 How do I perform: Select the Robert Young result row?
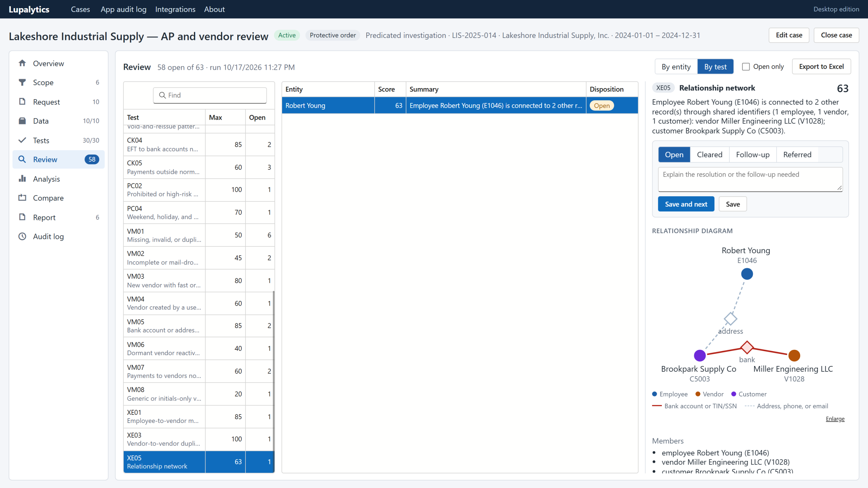pyautogui.click(x=460, y=105)
